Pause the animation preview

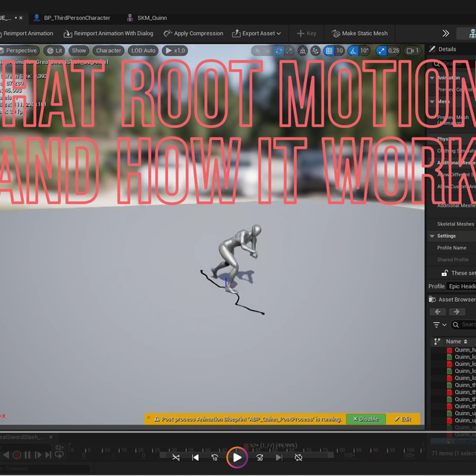point(28,454)
